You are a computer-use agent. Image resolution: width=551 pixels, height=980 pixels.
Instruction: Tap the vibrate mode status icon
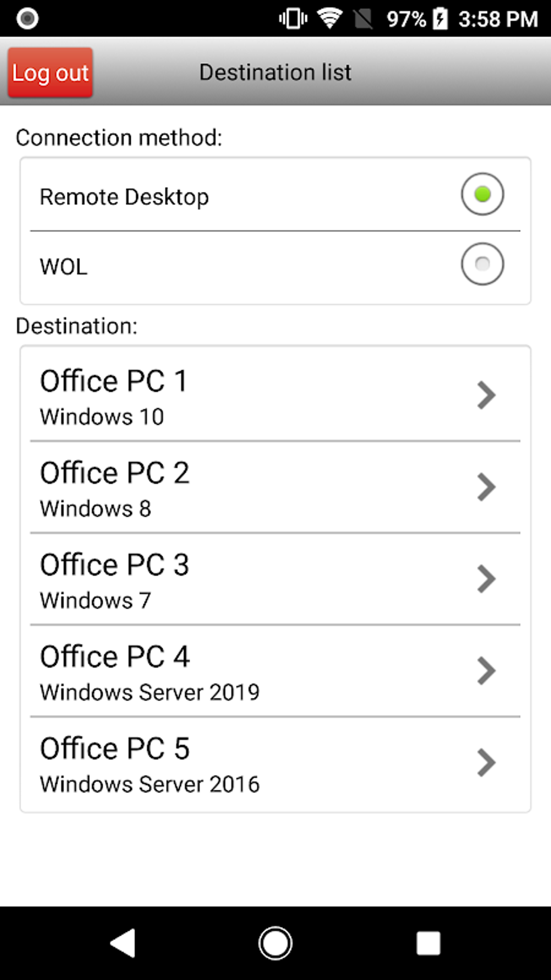click(293, 19)
